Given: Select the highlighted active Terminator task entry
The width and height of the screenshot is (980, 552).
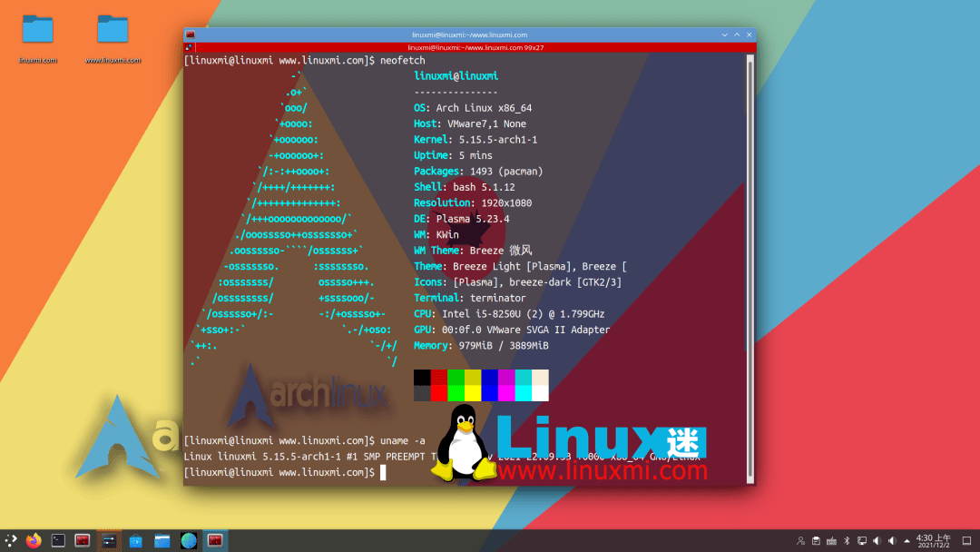Looking at the screenshot, I should (x=215, y=541).
